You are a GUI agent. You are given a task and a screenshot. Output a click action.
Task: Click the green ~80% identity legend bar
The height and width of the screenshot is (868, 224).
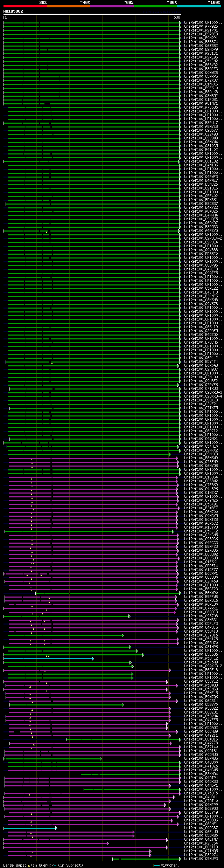(155, 6)
